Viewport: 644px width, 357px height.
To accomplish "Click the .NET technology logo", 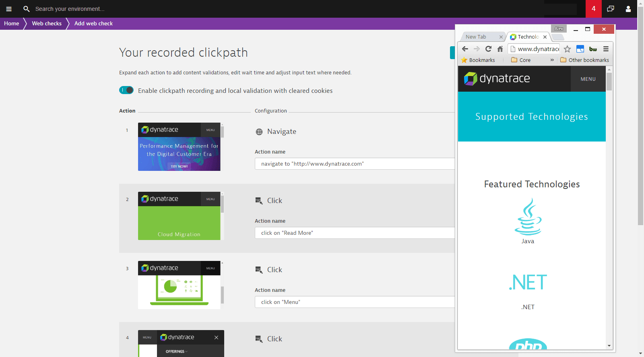I will (x=528, y=282).
